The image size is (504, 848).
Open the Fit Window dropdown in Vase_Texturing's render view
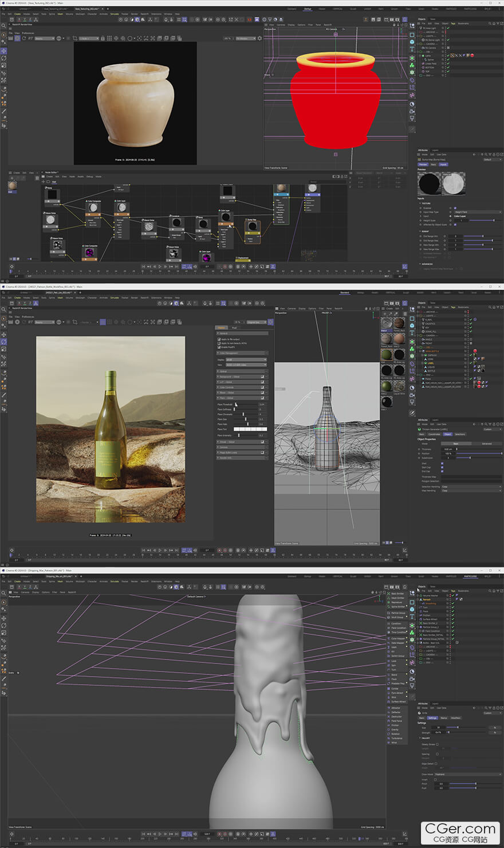point(246,38)
